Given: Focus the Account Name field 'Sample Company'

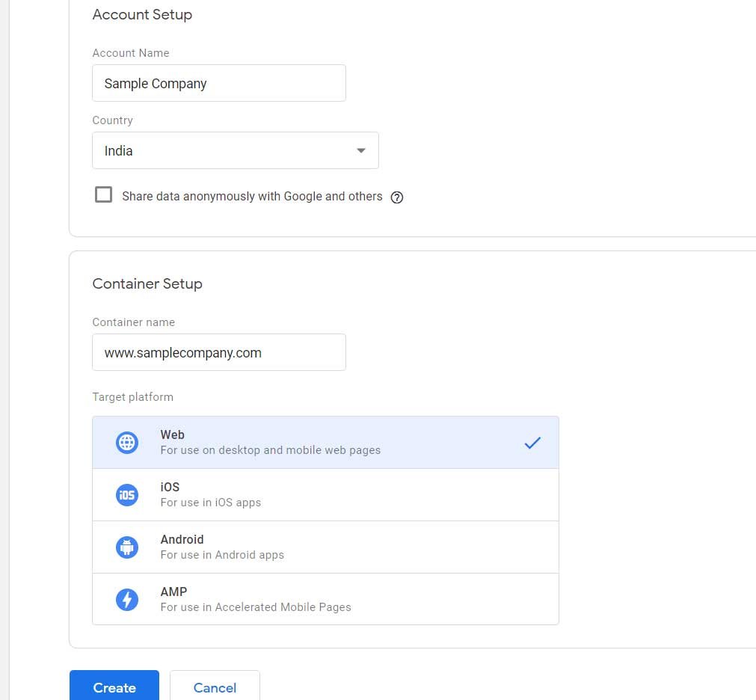Looking at the screenshot, I should [x=218, y=83].
